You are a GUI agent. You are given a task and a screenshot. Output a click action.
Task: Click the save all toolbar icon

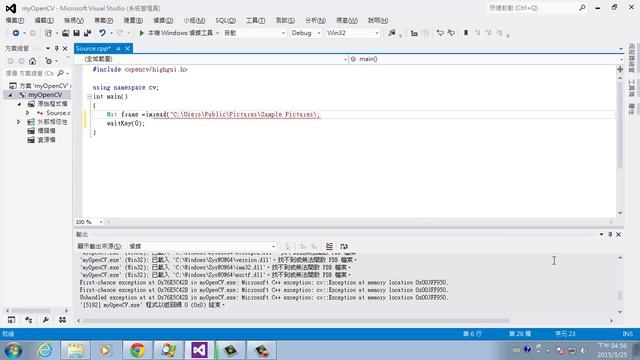[x=87, y=33]
